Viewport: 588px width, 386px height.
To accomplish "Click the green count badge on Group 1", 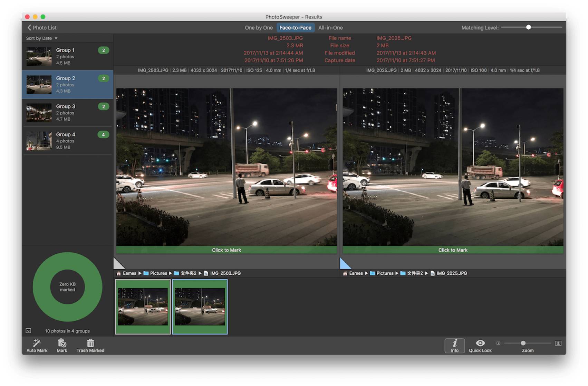I will 103,50.
